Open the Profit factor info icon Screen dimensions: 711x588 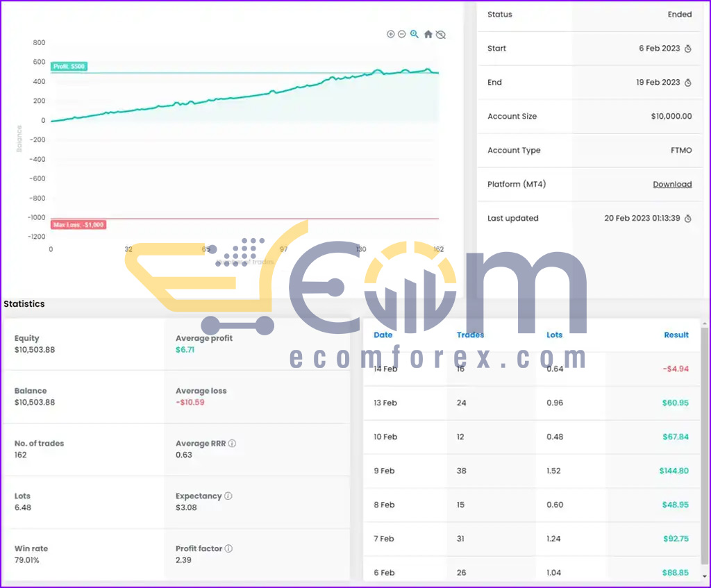pyautogui.click(x=229, y=548)
